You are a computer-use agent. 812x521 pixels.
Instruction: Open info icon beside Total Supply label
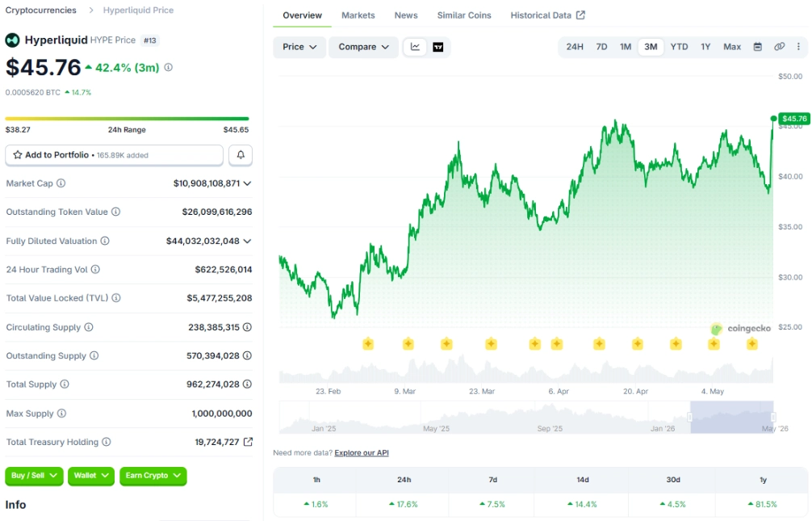(x=65, y=384)
